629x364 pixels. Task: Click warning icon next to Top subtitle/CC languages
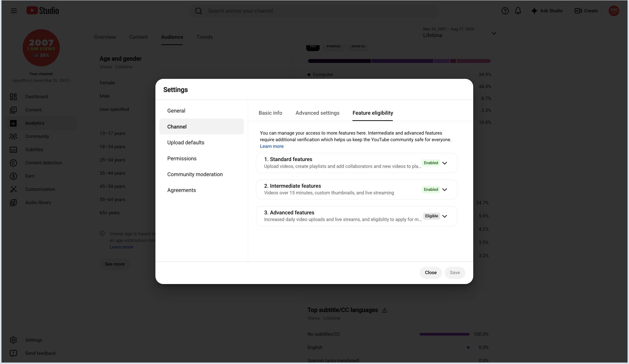tap(384, 310)
